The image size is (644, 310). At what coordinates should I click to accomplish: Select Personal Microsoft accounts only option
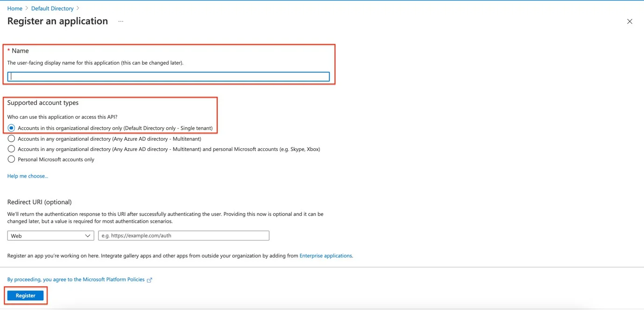coord(11,159)
